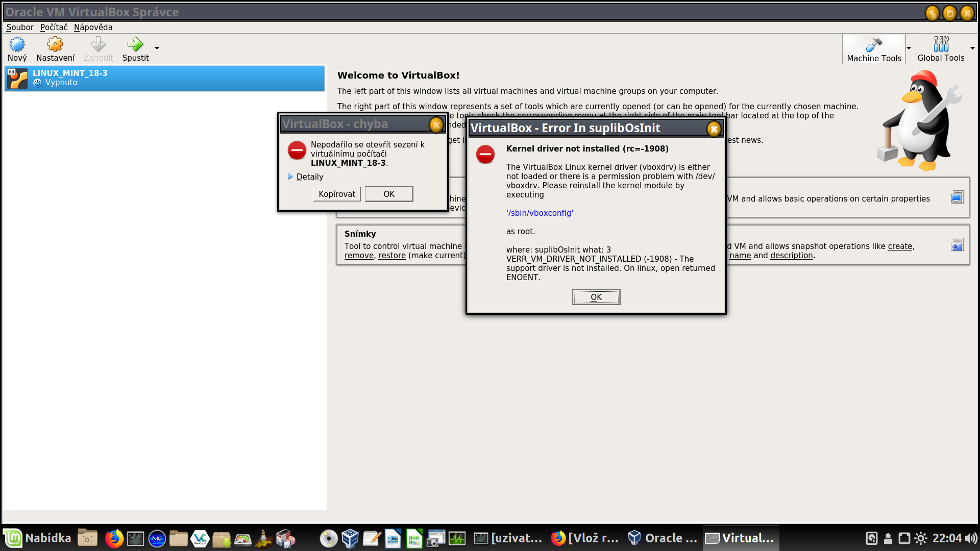The width and height of the screenshot is (980, 551).
Task: Click the Tux mascot image with wrench
Action: point(920,120)
